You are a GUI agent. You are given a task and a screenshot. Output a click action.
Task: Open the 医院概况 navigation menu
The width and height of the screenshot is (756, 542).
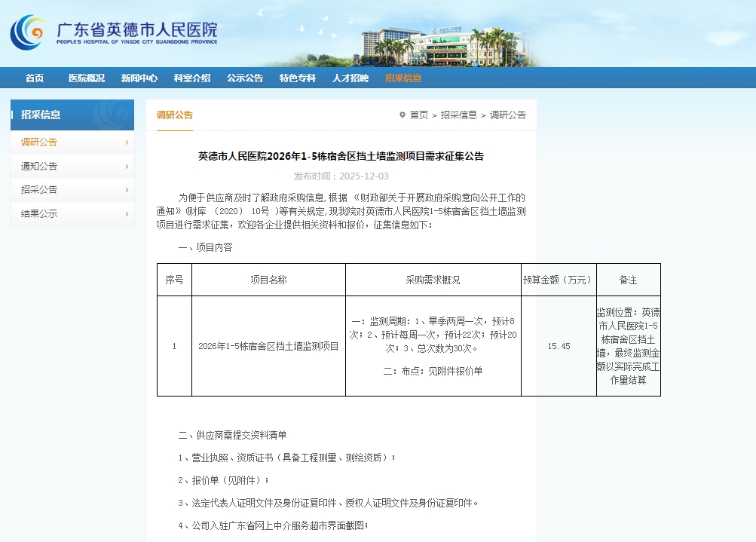pos(87,78)
